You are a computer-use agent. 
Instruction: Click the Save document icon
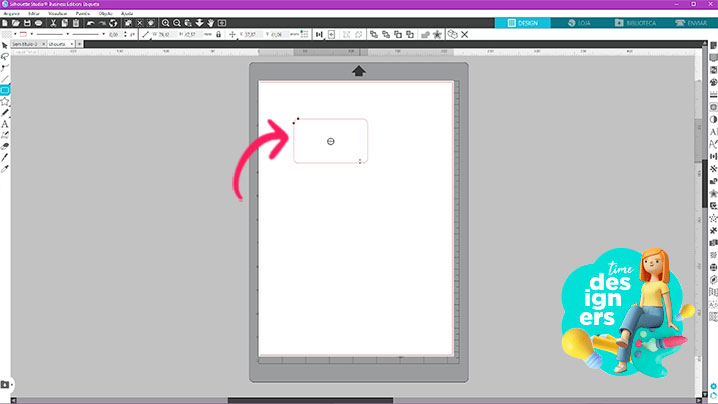27,22
